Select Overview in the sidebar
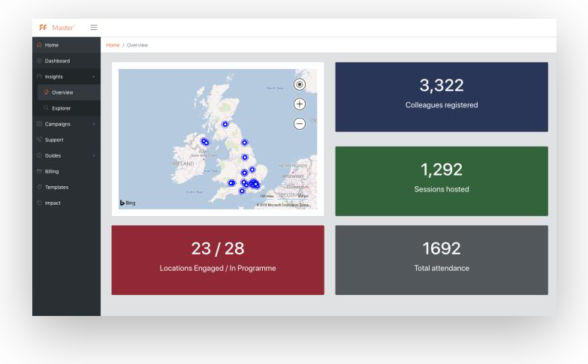588x364 pixels. 62,92
